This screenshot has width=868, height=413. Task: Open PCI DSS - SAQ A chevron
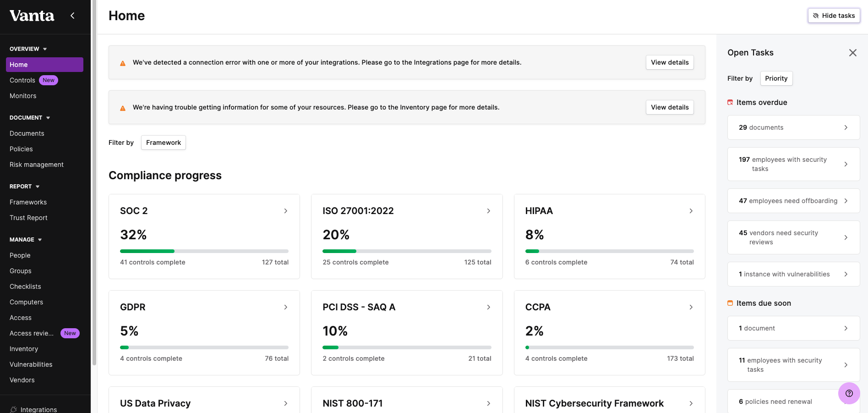coord(488,307)
